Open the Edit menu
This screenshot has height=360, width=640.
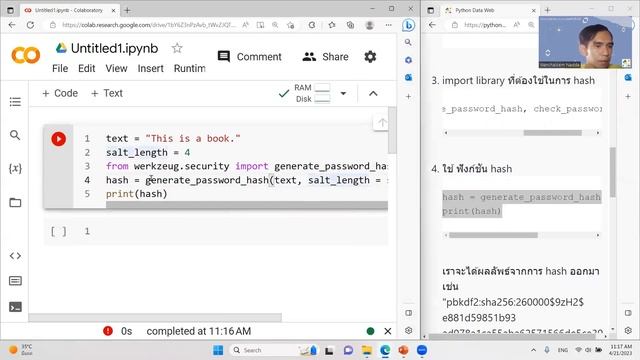87,69
